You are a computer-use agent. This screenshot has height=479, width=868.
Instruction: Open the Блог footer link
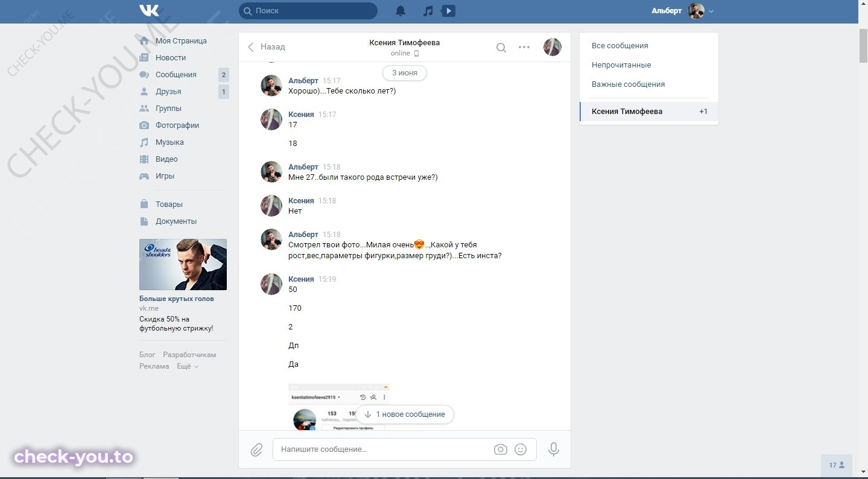147,355
